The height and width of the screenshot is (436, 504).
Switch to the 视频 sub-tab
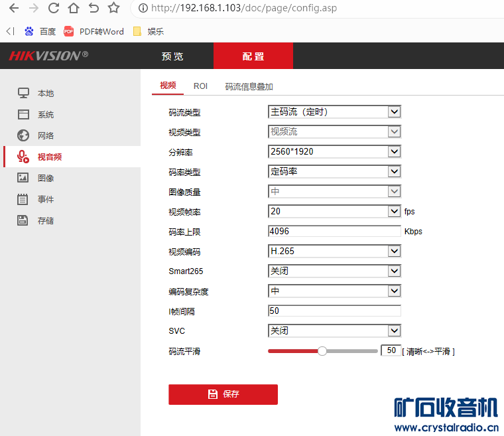point(168,86)
